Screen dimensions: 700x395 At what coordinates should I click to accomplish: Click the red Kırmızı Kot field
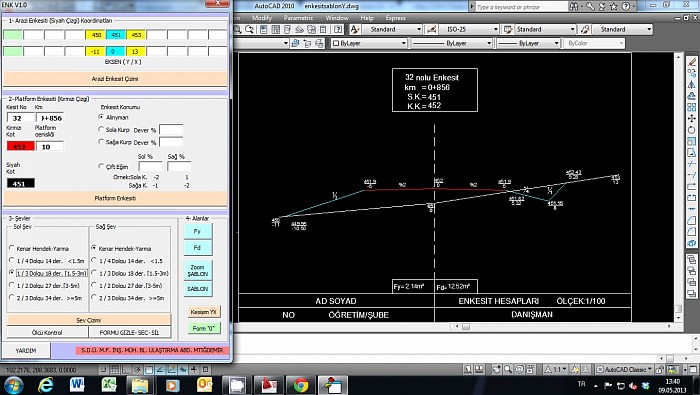pyautogui.click(x=20, y=146)
